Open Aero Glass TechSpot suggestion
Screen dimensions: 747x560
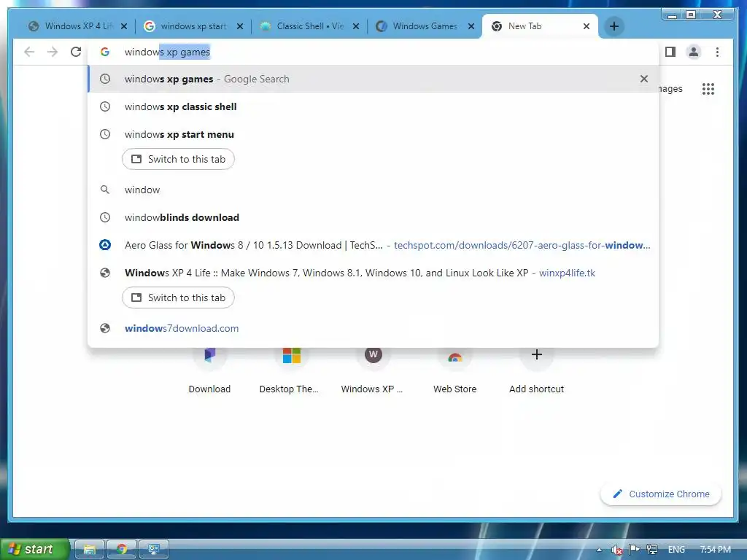pyautogui.click(x=373, y=245)
